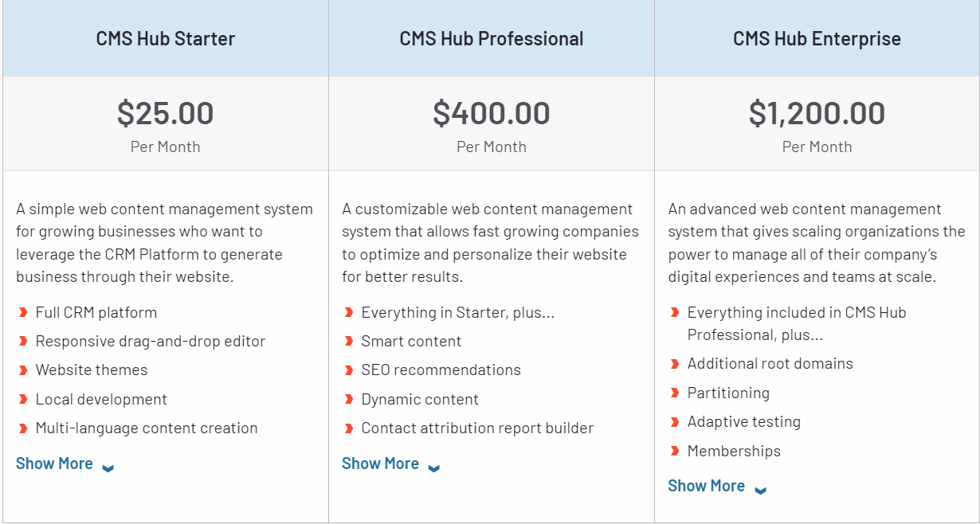Screen dimensions: 980x524
Task: Click the arrow icon next to Partitioning
Action: pyautogui.click(x=676, y=392)
